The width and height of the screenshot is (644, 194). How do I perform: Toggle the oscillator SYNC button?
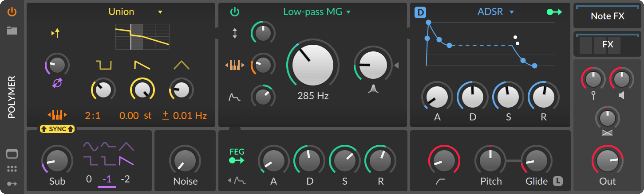click(57, 128)
